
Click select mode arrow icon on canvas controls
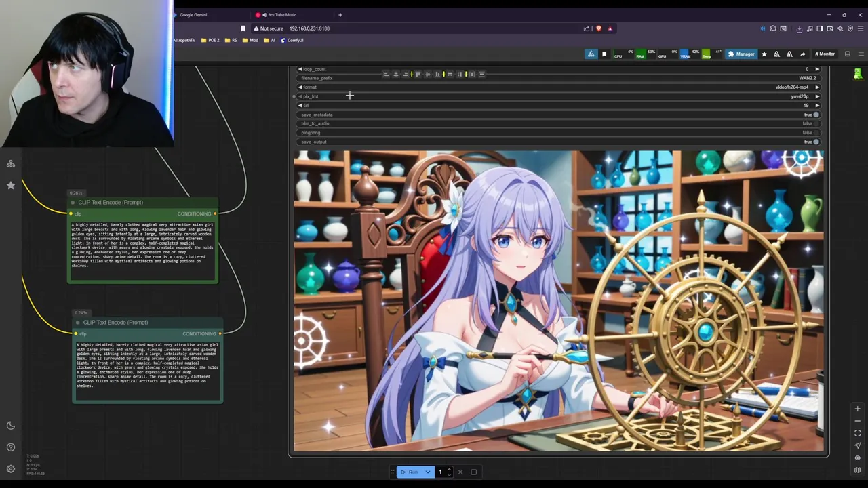pyautogui.click(x=857, y=445)
